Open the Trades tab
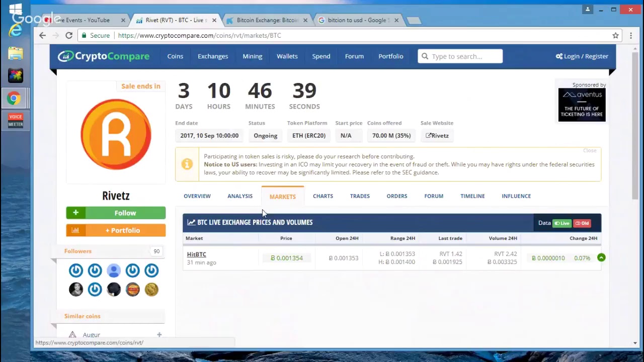Screen dimensions: 644x362 click(360, 196)
